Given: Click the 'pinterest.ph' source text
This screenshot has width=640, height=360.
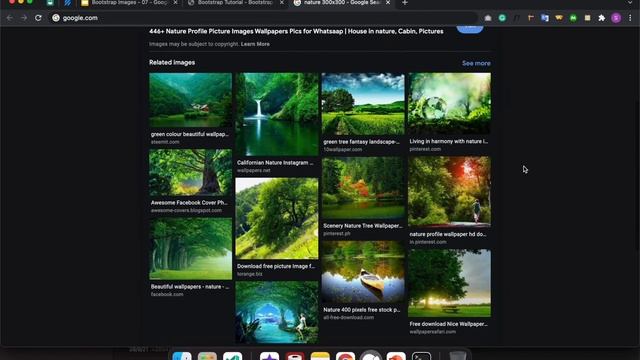Looking at the screenshot, I should [337, 233].
